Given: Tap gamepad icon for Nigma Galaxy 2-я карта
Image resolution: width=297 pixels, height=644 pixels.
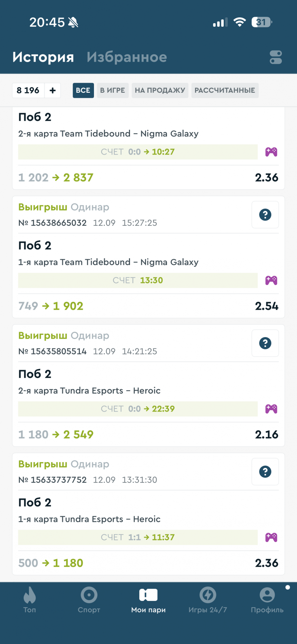Looking at the screenshot, I should click(271, 152).
